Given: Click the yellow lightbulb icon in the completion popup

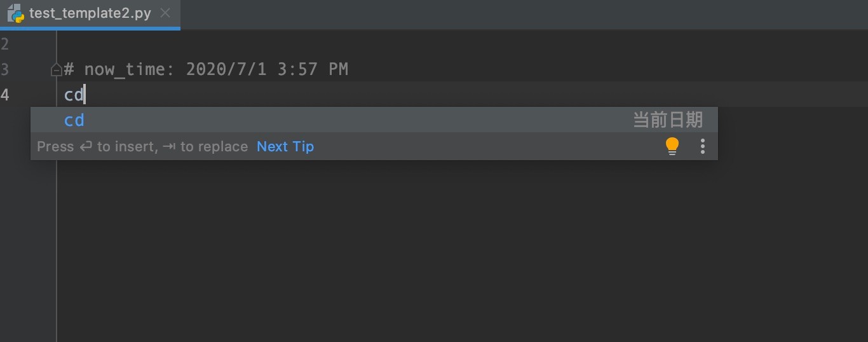Looking at the screenshot, I should pyautogui.click(x=672, y=146).
